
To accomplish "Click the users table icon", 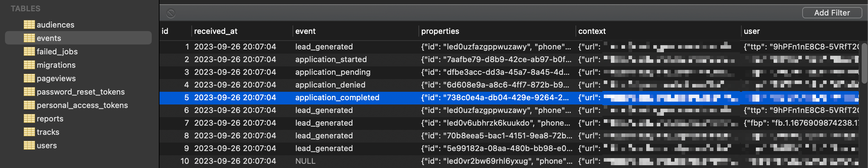I will pos(29,145).
